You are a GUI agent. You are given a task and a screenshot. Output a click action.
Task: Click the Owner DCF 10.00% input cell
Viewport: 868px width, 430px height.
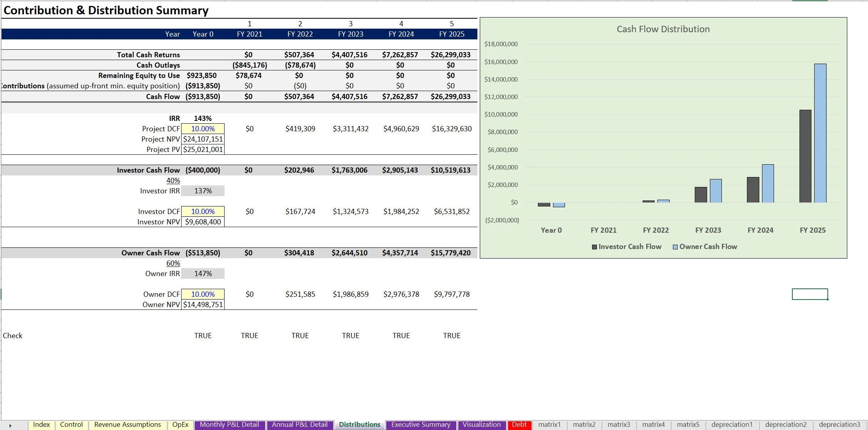pos(203,294)
